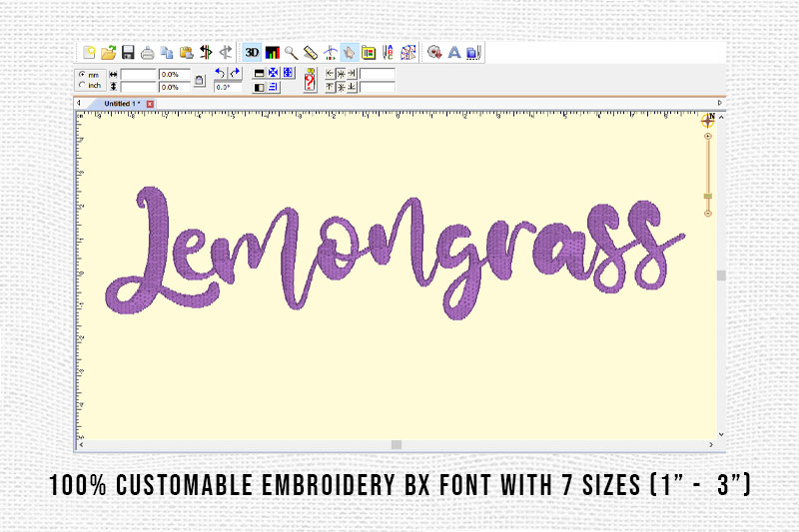Copy the selected object
Screen dimensions: 799x532
167,53
